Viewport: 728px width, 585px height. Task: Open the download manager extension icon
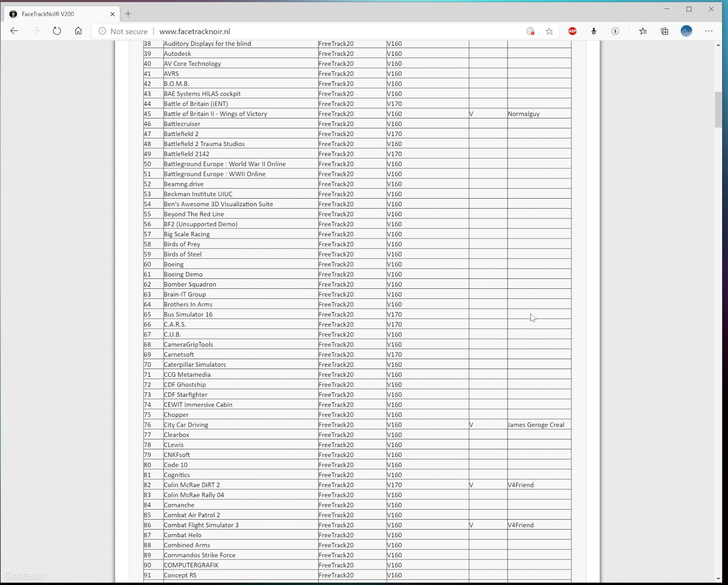(615, 31)
